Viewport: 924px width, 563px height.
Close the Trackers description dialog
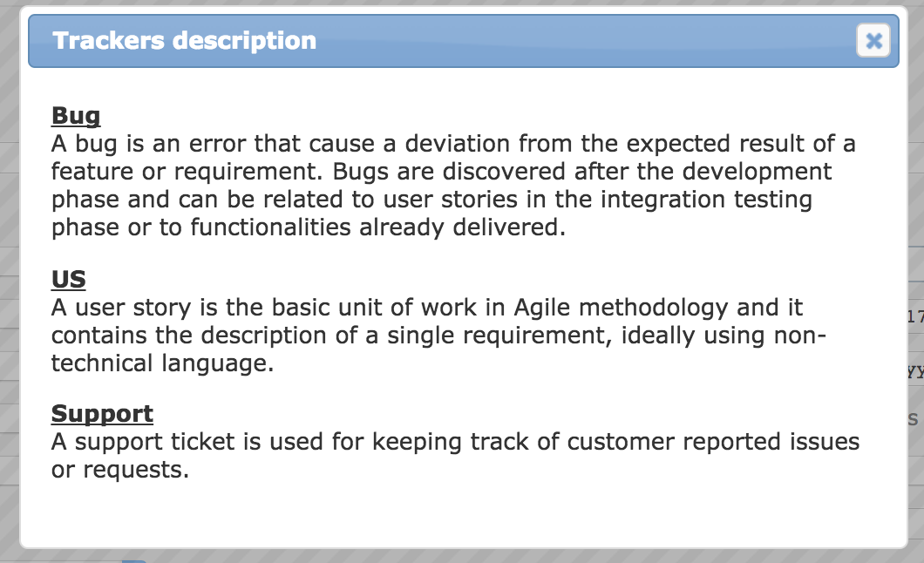click(x=873, y=41)
